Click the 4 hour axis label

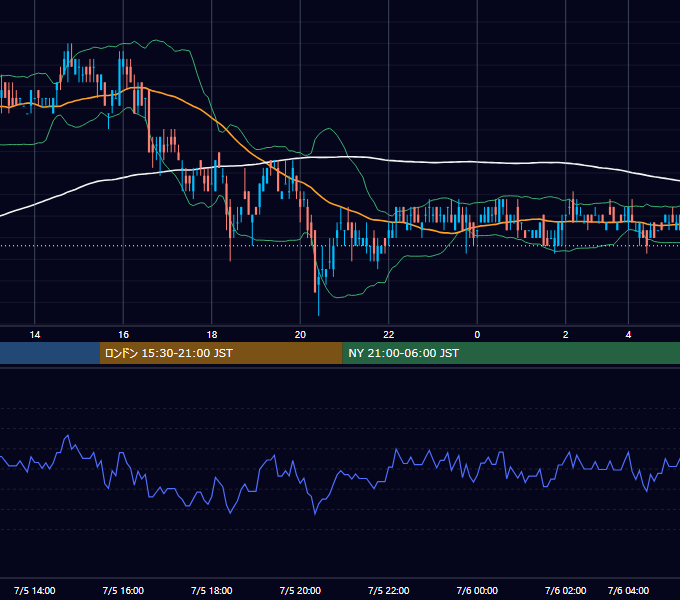click(628, 335)
